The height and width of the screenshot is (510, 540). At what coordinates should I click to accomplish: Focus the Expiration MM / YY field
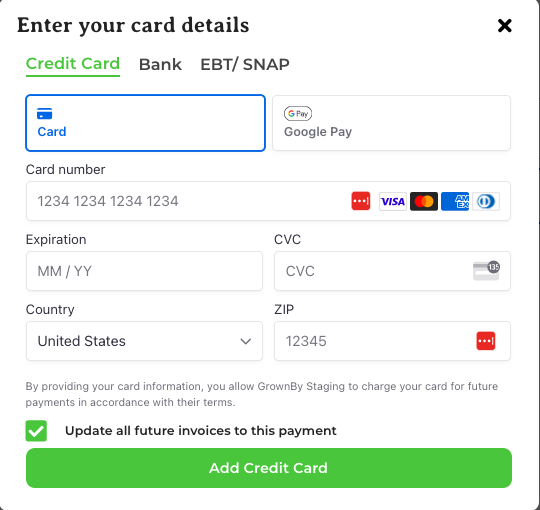click(144, 271)
